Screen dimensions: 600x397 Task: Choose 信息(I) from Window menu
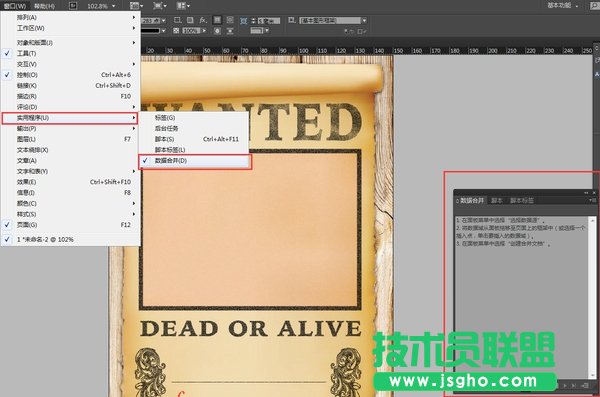(70, 193)
